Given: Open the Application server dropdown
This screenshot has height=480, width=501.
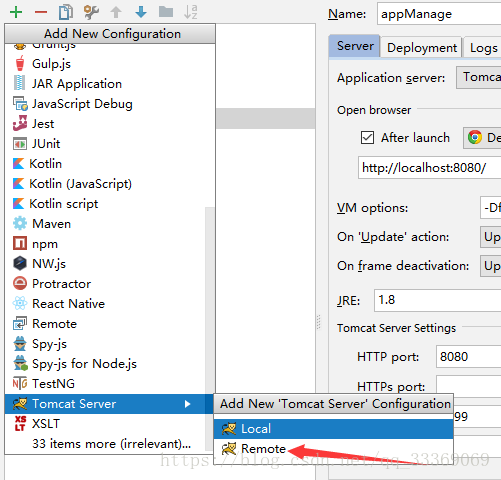Looking at the screenshot, I should pyautogui.click(x=479, y=77).
